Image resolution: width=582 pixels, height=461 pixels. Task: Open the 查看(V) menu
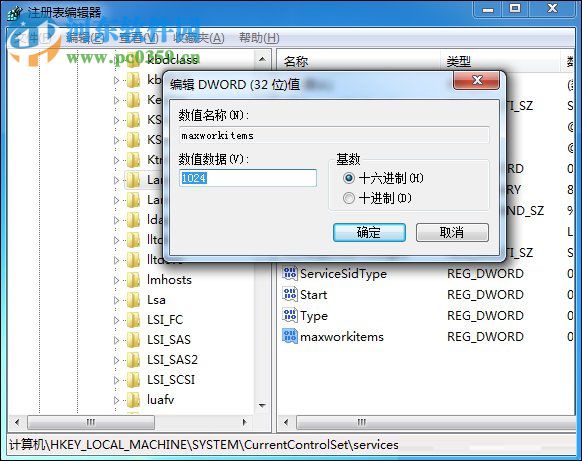[138, 37]
